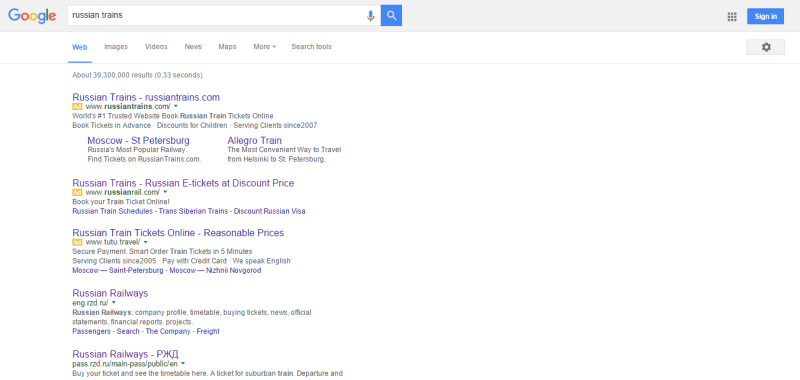This screenshot has height=380, width=800.
Task: Open the Russian Railways eng.rzd.ru result
Action: point(110,293)
